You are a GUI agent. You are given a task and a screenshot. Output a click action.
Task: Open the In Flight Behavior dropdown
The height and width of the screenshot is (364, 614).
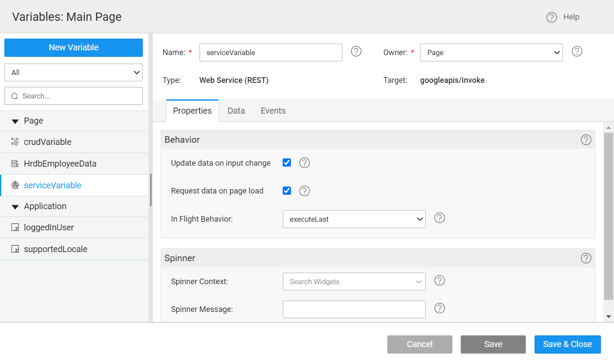tap(354, 219)
